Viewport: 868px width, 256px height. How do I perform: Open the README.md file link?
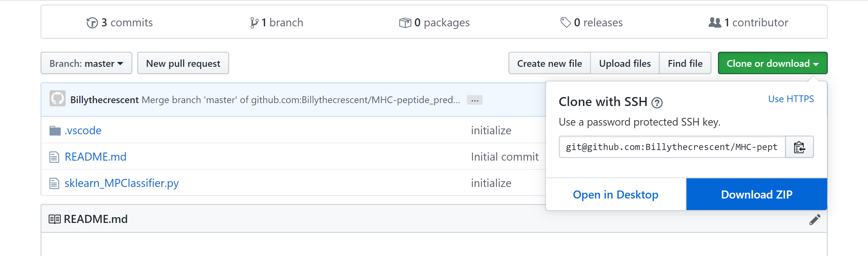pos(95,157)
